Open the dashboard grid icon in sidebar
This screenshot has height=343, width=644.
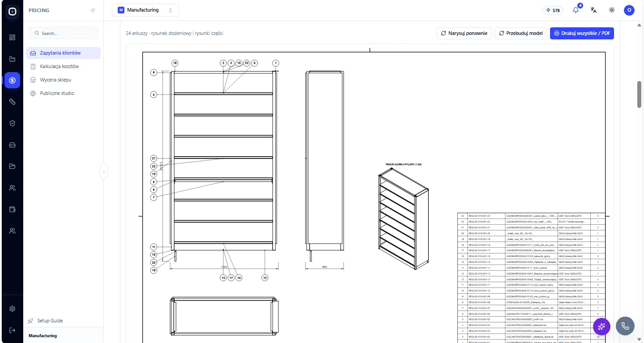coord(12,37)
